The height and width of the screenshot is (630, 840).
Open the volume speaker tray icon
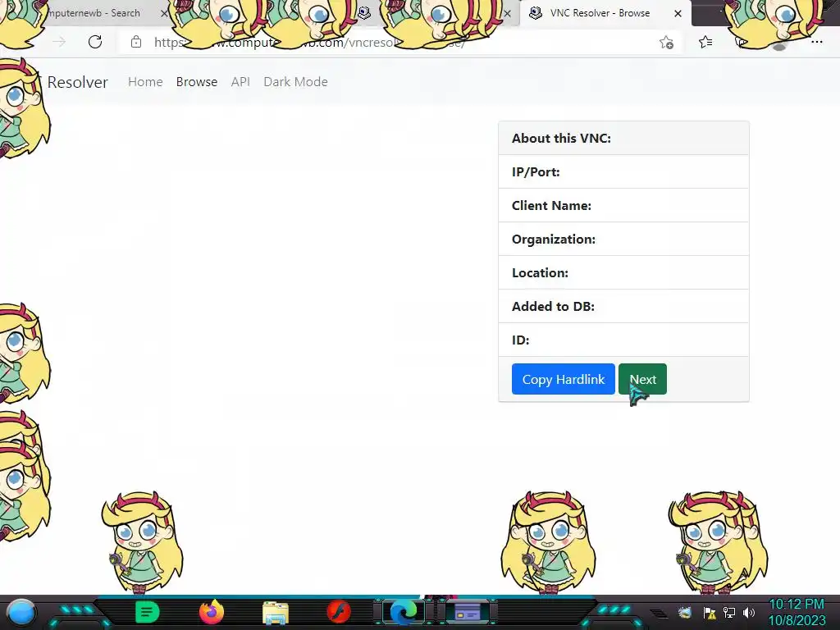pos(749,612)
